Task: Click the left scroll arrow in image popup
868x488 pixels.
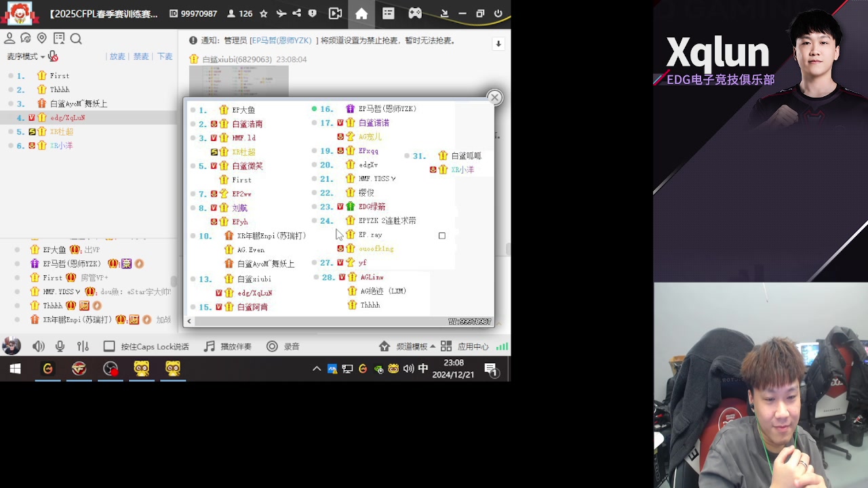Action: pyautogui.click(x=189, y=321)
